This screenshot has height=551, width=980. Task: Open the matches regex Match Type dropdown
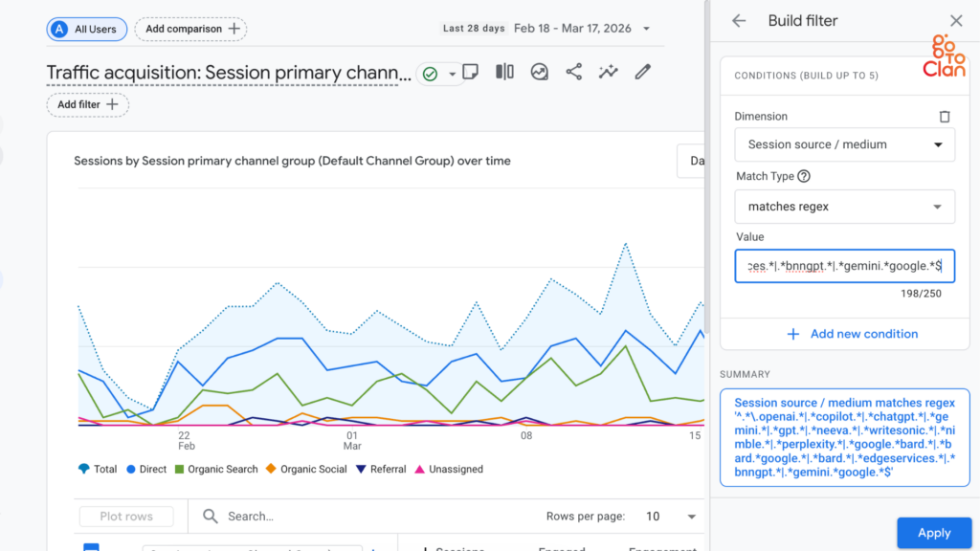(844, 206)
